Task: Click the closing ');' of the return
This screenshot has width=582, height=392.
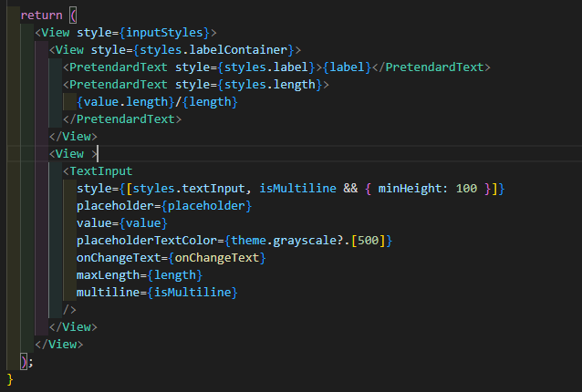Action: click(27, 362)
